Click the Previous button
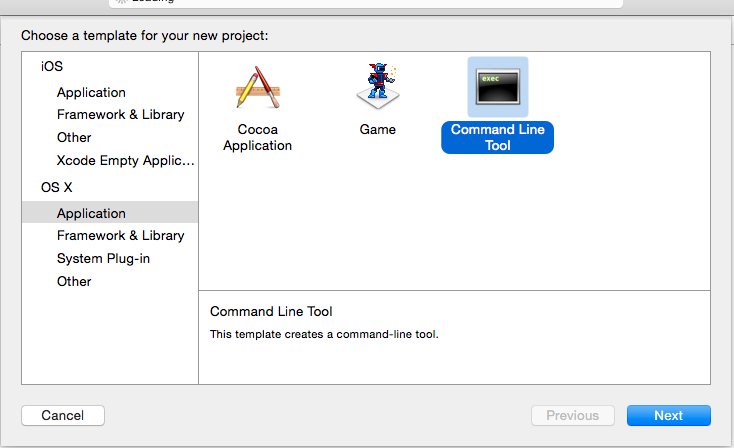Image resolution: width=734 pixels, height=448 pixels. click(573, 415)
